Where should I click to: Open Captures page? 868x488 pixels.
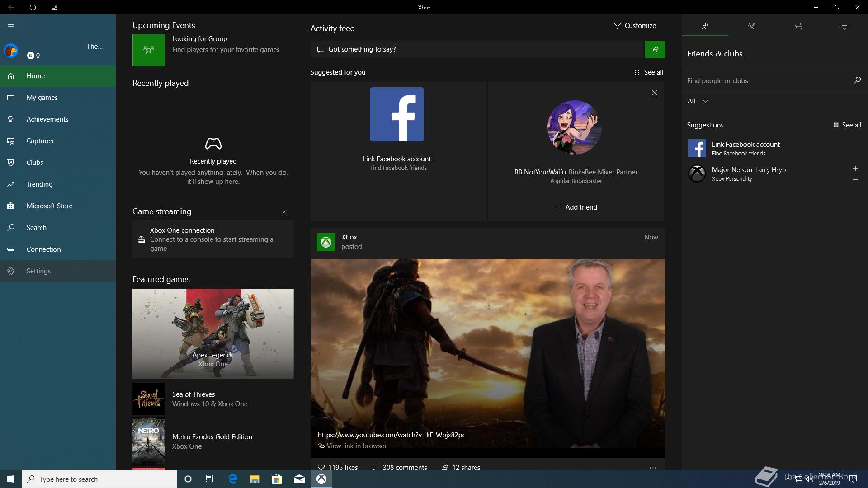pyautogui.click(x=58, y=141)
